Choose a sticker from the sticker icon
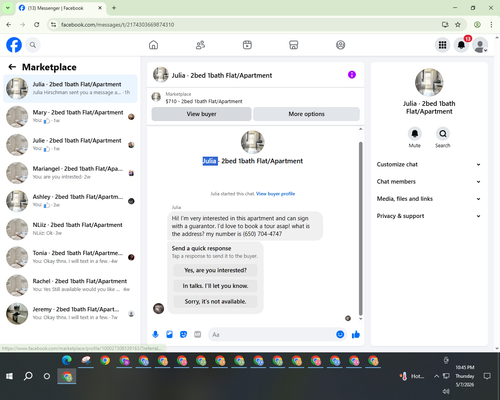 [183, 334]
